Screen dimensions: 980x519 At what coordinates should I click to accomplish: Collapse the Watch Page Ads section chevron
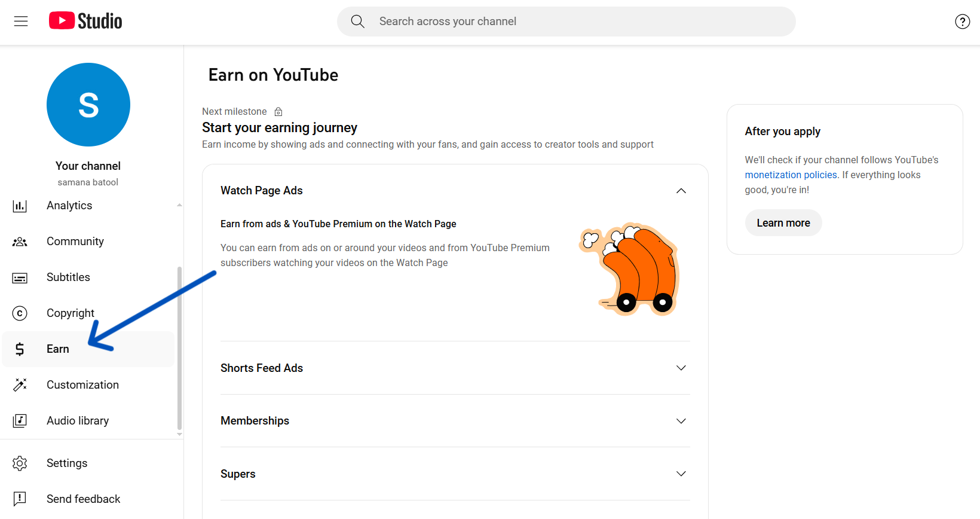click(681, 191)
